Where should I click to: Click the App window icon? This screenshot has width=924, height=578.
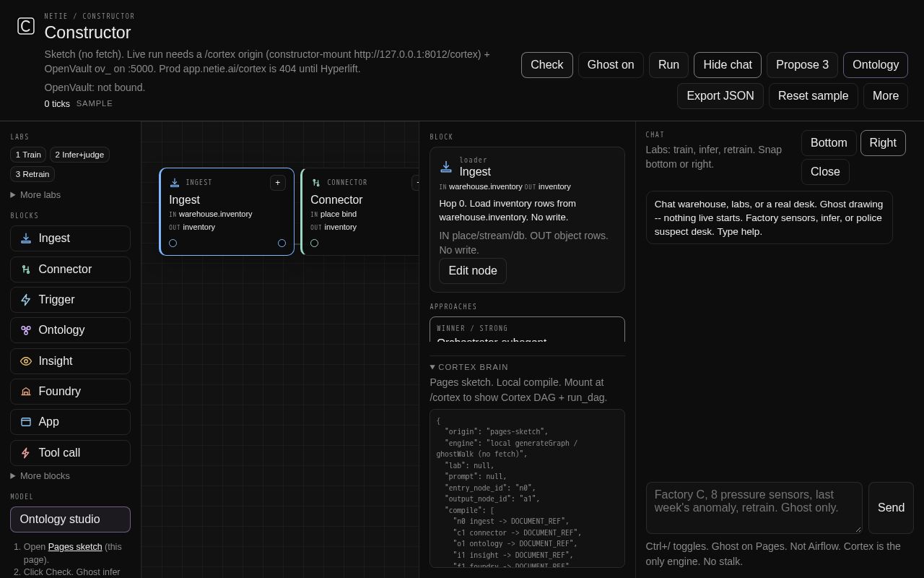point(26,422)
